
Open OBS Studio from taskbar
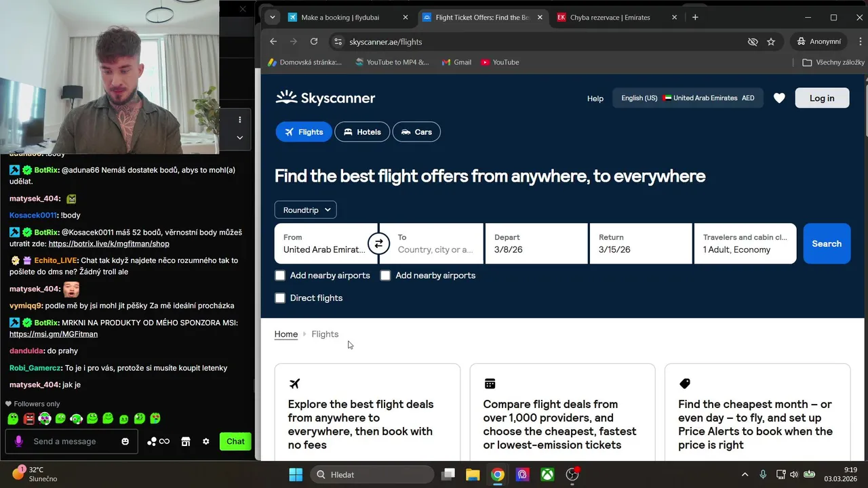[573, 474]
